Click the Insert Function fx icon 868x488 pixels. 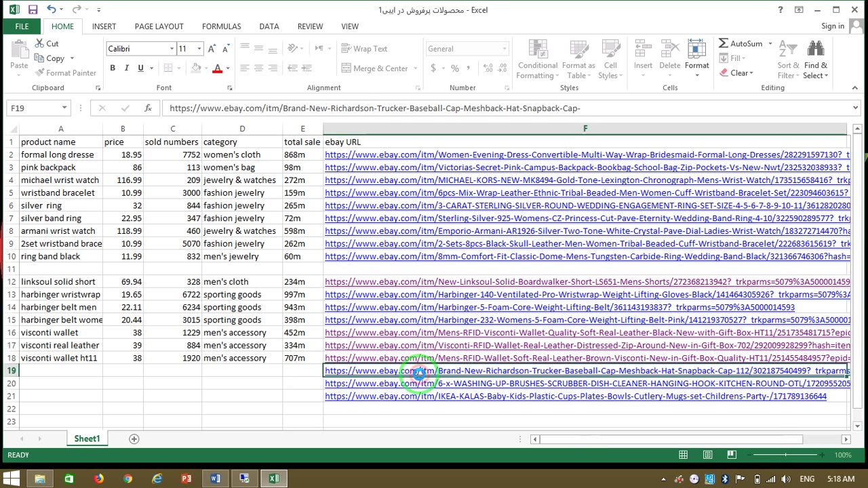pyautogui.click(x=148, y=108)
